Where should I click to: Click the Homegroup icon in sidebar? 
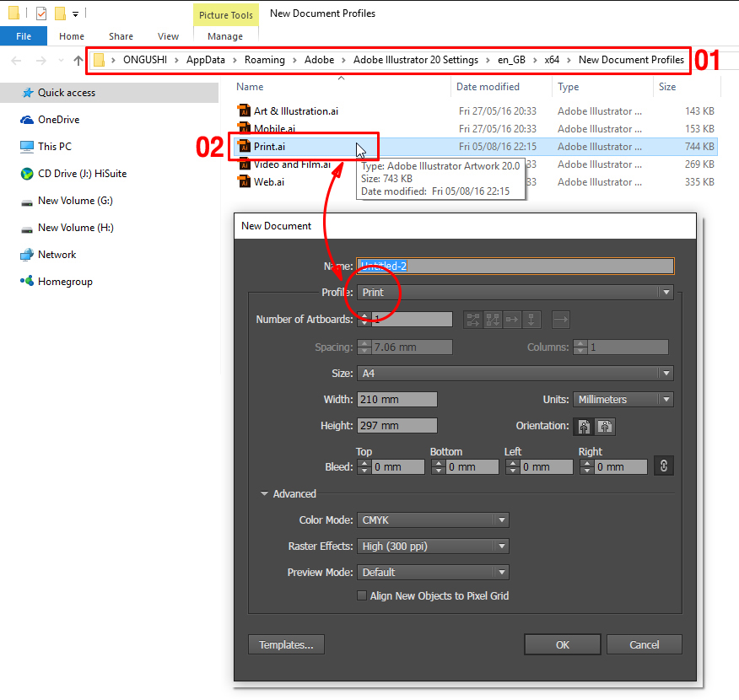coord(27,281)
